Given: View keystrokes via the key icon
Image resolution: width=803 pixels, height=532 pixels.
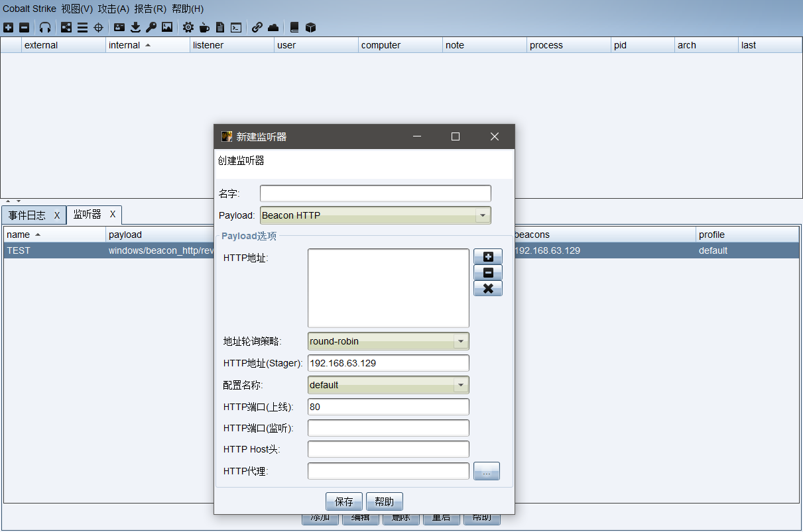Looking at the screenshot, I should click(x=151, y=28).
